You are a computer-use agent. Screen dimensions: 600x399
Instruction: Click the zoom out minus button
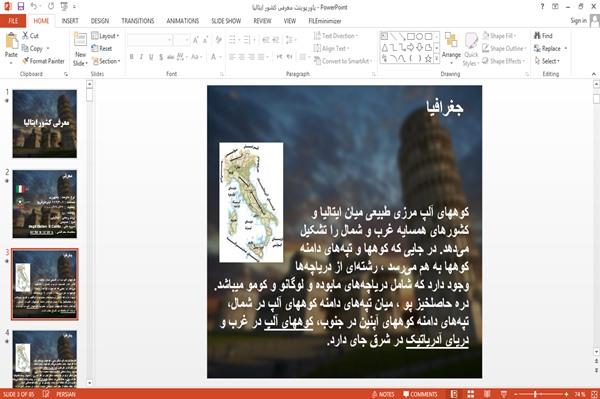point(515,394)
